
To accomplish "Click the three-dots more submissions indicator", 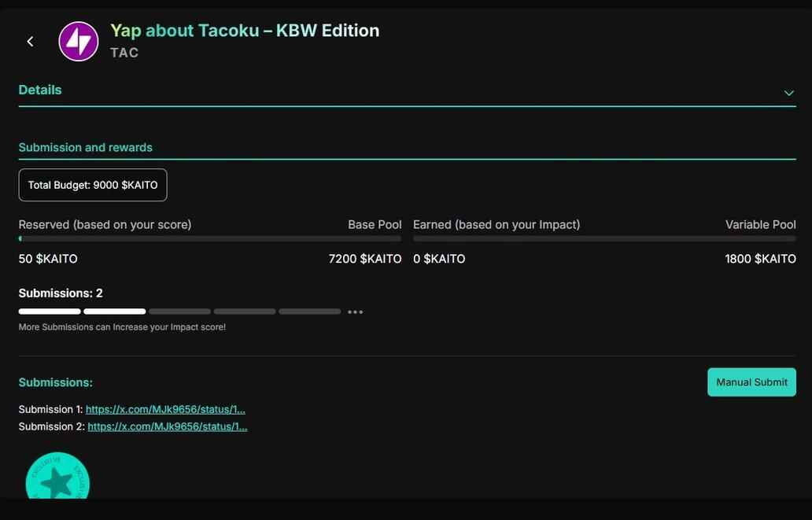I will click(356, 312).
